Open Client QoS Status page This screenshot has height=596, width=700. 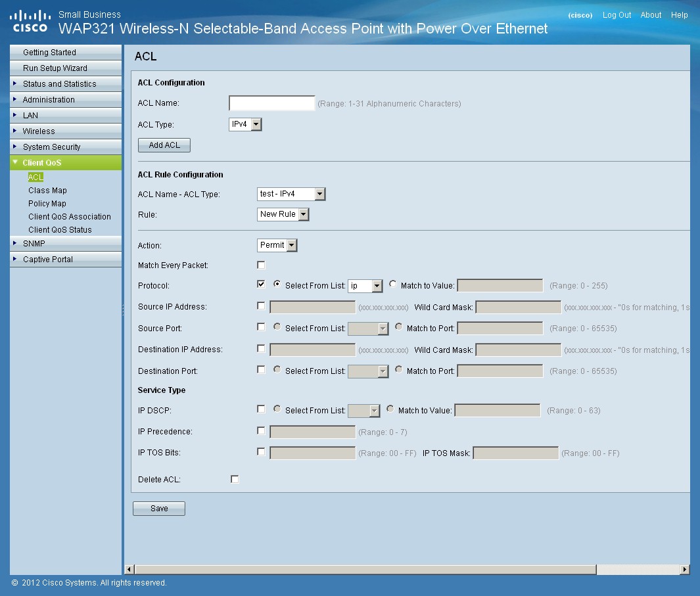coord(60,229)
